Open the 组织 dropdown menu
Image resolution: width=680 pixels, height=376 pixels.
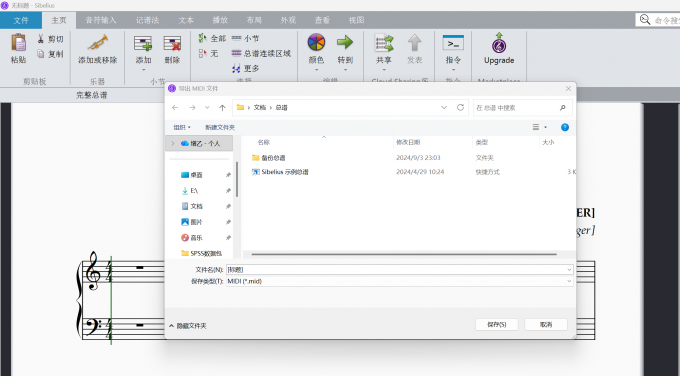182,127
